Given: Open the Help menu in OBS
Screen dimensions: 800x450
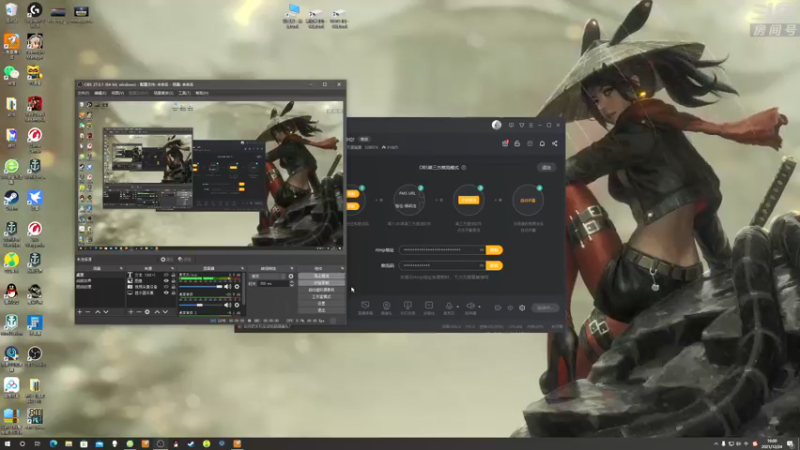Looking at the screenshot, I should point(202,93).
